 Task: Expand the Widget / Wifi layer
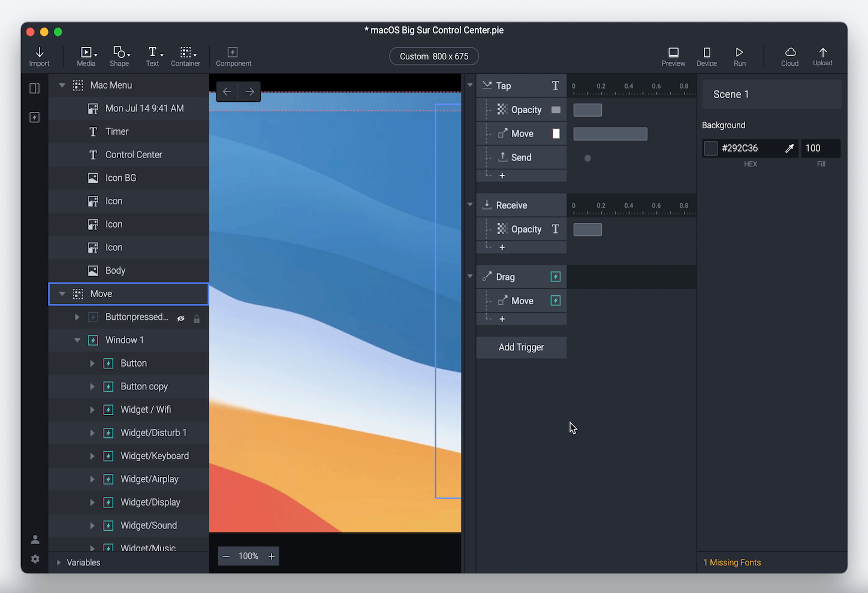pyautogui.click(x=92, y=410)
